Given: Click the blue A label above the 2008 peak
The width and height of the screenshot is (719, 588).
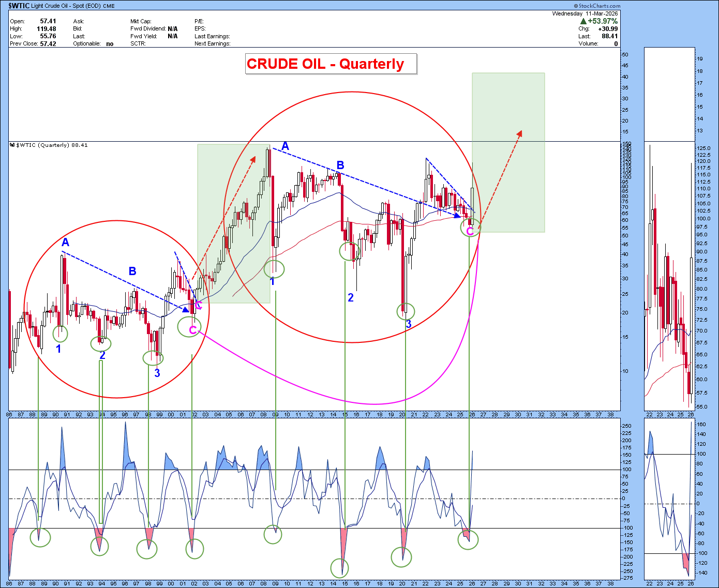Looking at the screenshot, I should pos(285,146).
